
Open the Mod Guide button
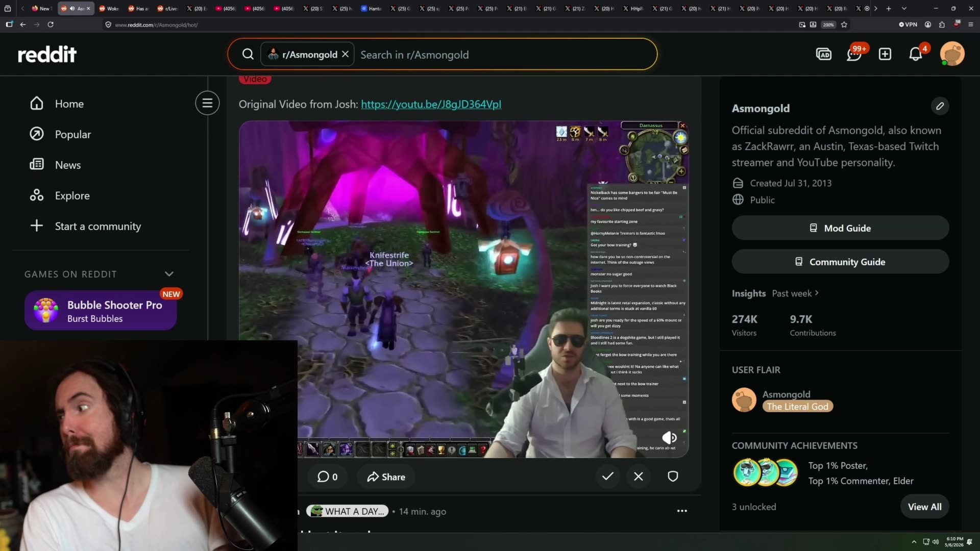pos(840,228)
